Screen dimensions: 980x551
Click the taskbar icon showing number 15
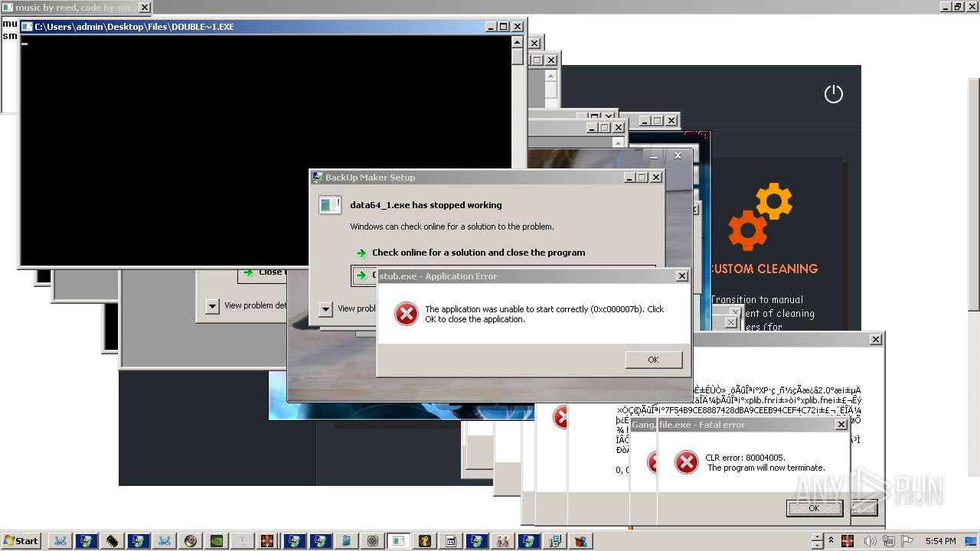pyautogui.click(x=451, y=541)
